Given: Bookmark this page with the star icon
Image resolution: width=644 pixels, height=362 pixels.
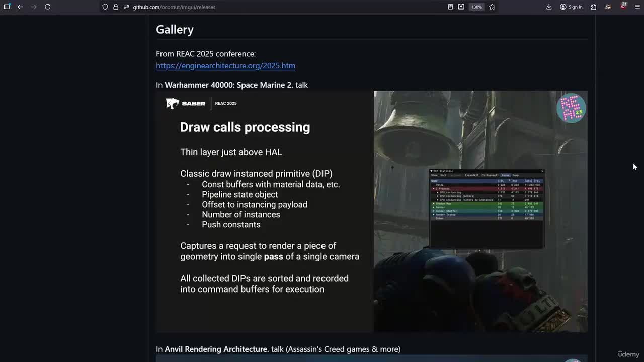Looking at the screenshot, I should click(x=492, y=7).
